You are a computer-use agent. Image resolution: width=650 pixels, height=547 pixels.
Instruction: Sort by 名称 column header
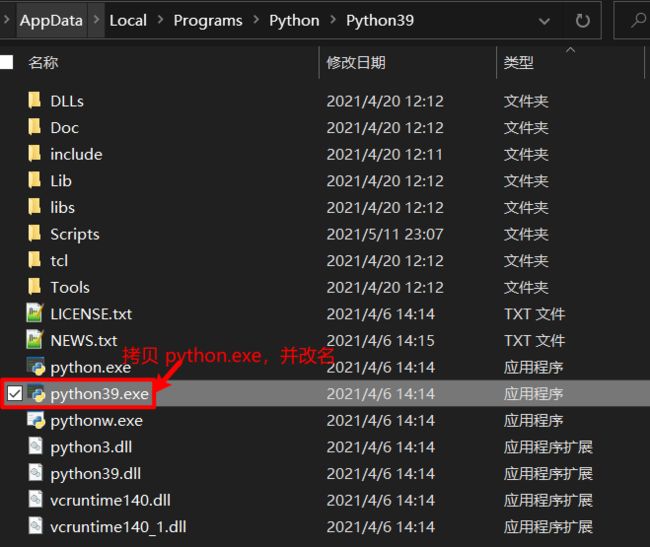pyautogui.click(x=44, y=63)
